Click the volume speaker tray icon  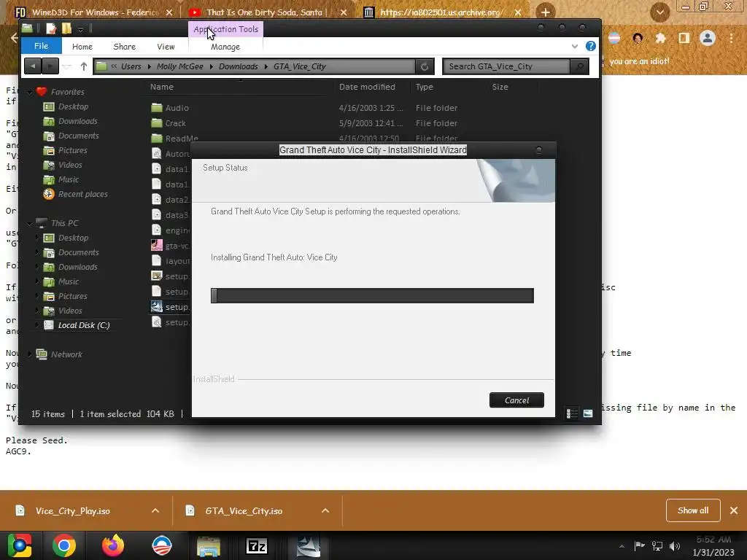(x=674, y=545)
